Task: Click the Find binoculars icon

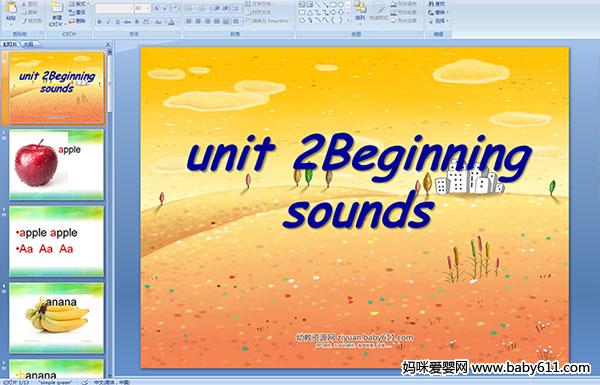Action: [x=431, y=4]
